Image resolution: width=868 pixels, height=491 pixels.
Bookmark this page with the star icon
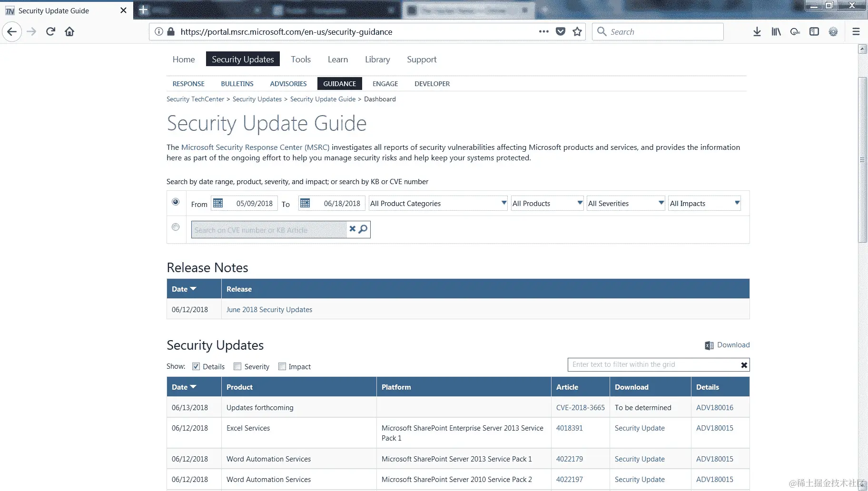tap(577, 32)
